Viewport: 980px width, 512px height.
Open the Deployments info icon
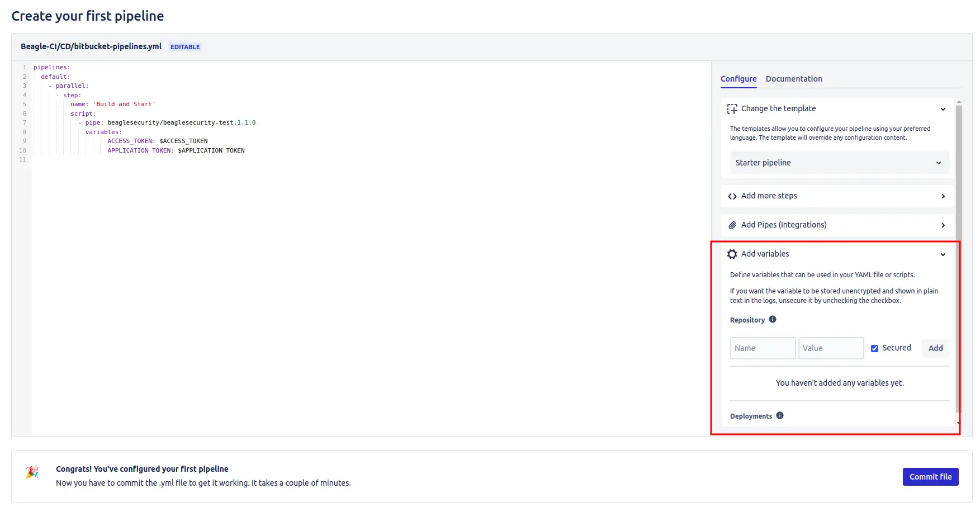point(780,416)
